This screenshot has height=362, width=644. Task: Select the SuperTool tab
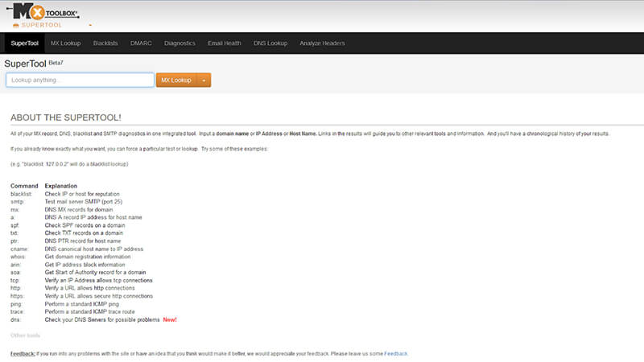(x=24, y=43)
